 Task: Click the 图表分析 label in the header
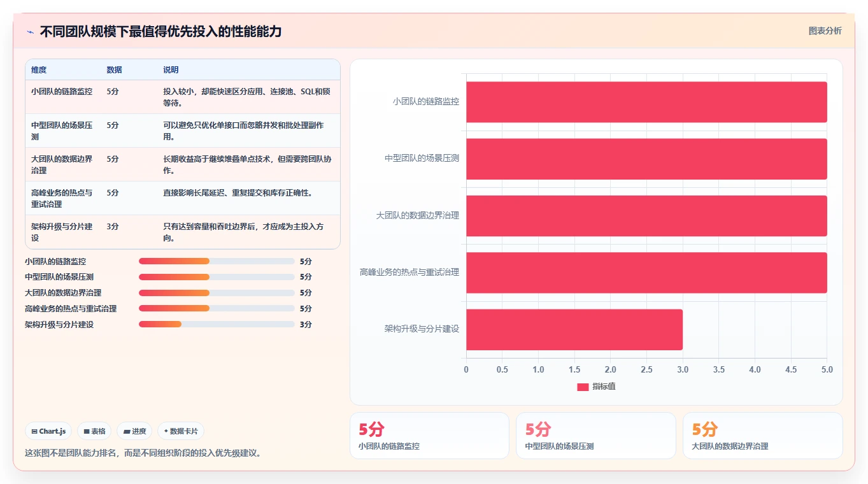(x=825, y=31)
